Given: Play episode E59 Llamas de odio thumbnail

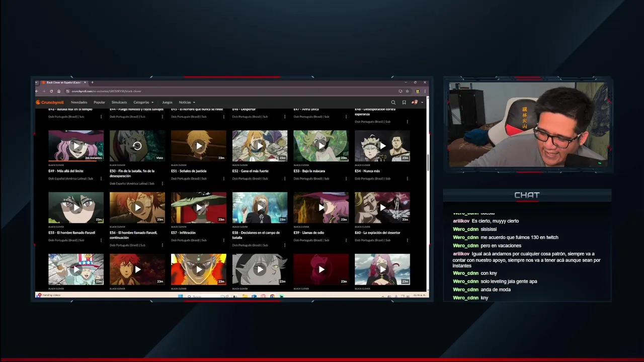Looking at the screenshot, I should [x=321, y=208].
